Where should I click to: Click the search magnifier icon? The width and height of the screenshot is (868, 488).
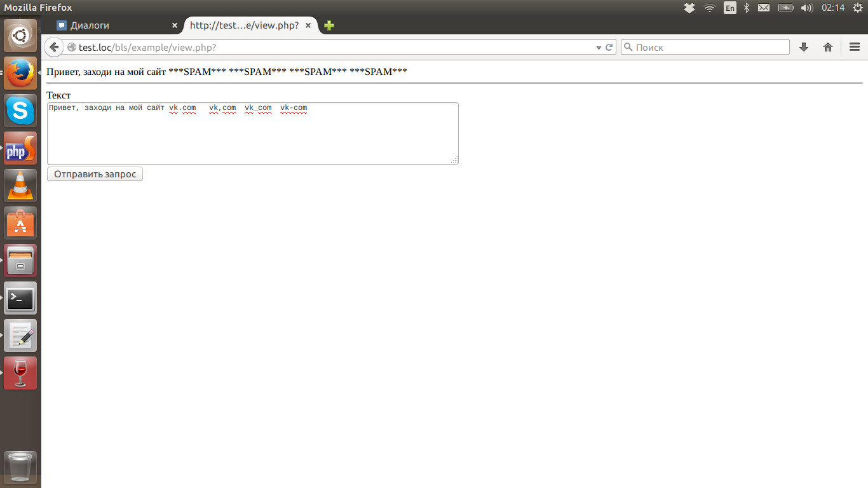pos(628,47)
